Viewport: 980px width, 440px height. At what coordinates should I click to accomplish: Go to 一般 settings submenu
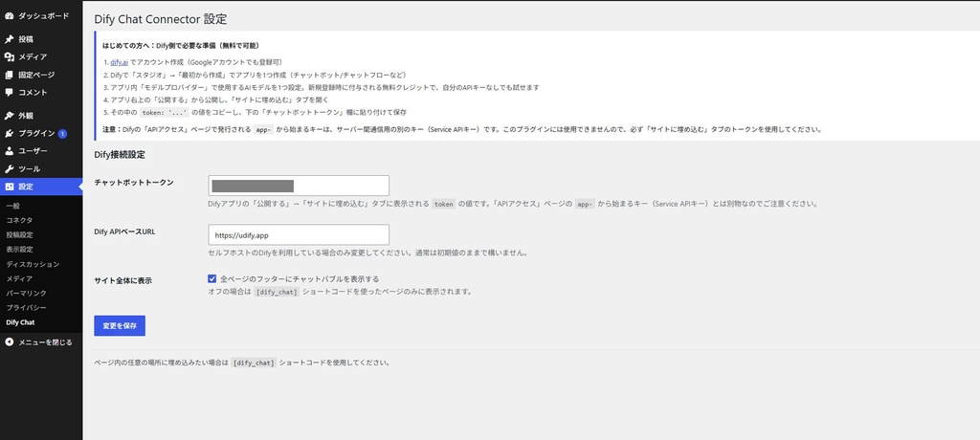coord(13,206)
